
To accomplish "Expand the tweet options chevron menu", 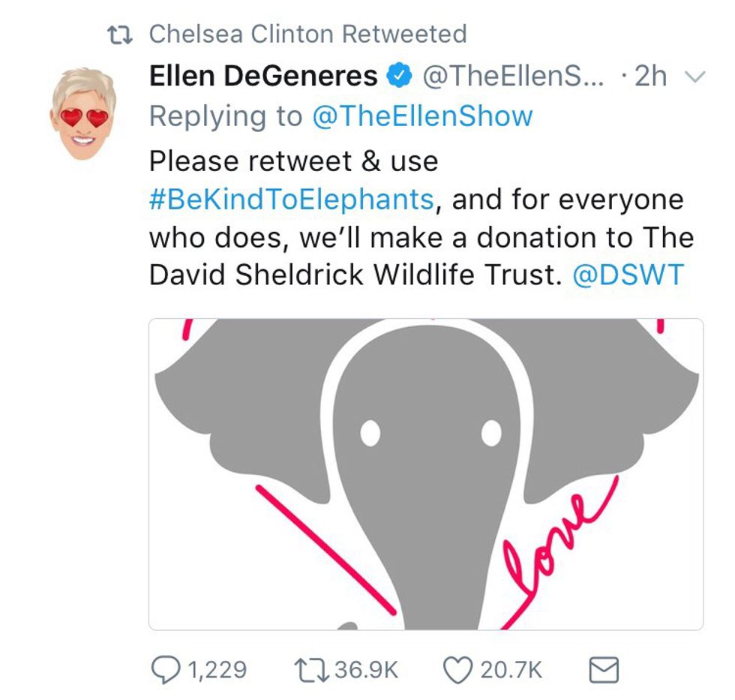I will click(695, 77).
